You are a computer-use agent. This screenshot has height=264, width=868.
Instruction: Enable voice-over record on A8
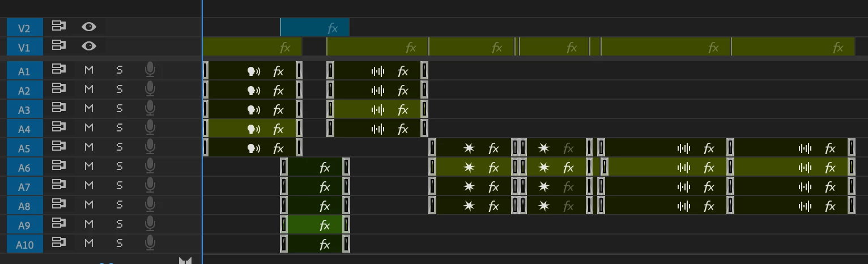tap(150, 205)
